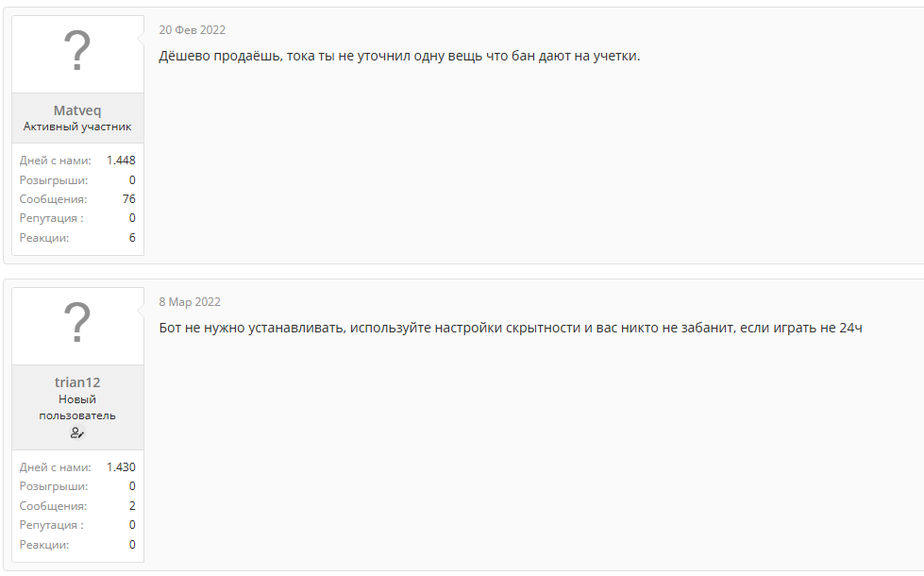The width and height of the screenshot is (924, 576).
Task: Open the trian12 username profile link
Action: click(77, 382)
